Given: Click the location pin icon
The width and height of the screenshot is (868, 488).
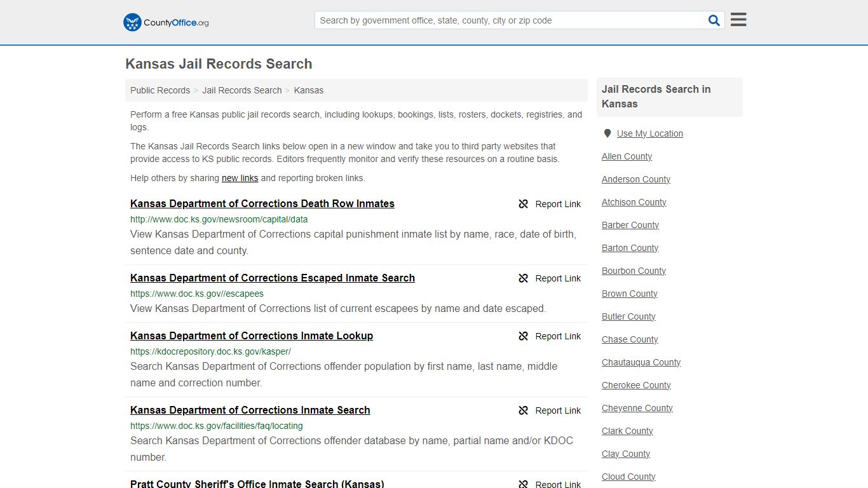Looking at the screenshot, I should 607,133.
